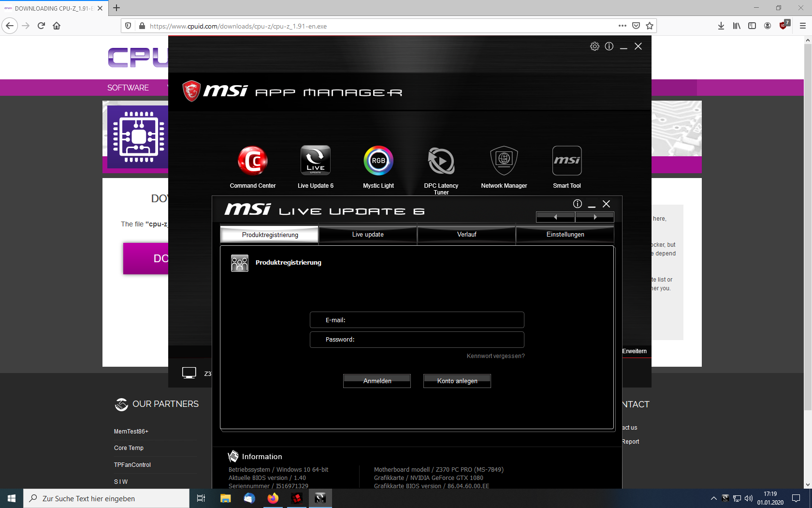Select the Downloading CPU-Z browser tab
Screen dimensions: 812x508
pyautogui.click(x=54, y=8)
